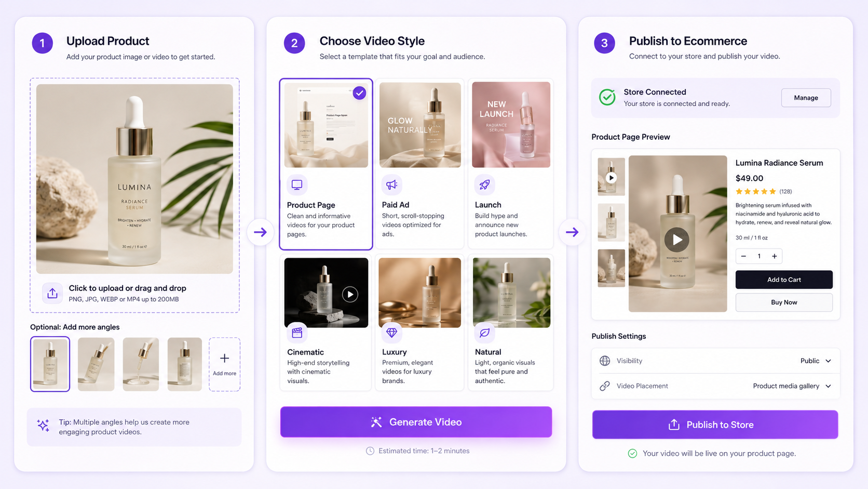Viewport: 868px width, 489px height.
Task: Select the Launch video style card
Action: (x=511, y=164)
